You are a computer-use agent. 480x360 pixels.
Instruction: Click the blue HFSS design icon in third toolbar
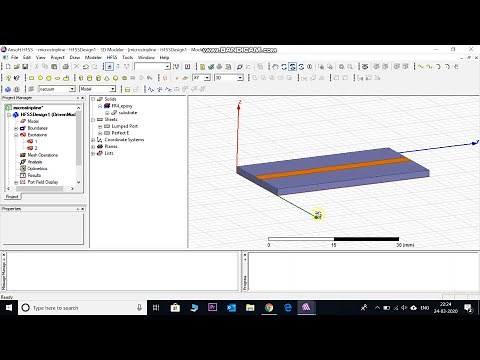pos(8,89)
